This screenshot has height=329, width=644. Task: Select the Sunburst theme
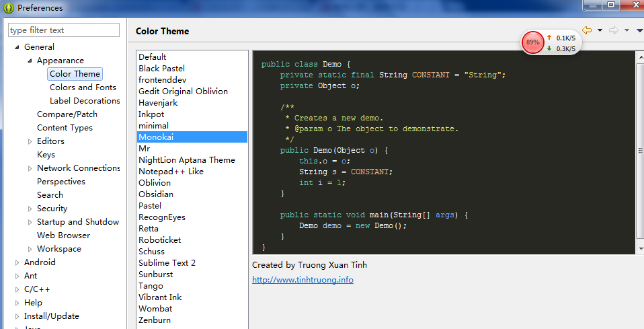192,275
